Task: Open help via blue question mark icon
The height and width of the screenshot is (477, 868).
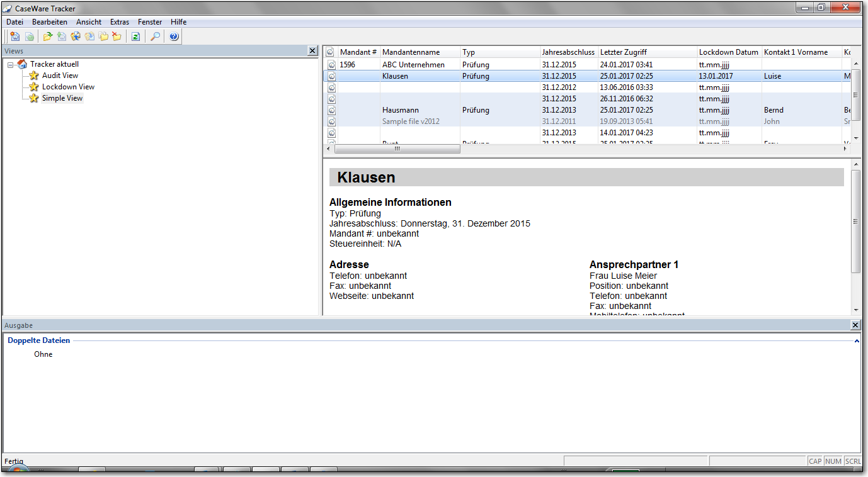Action: tap(174, 36)
